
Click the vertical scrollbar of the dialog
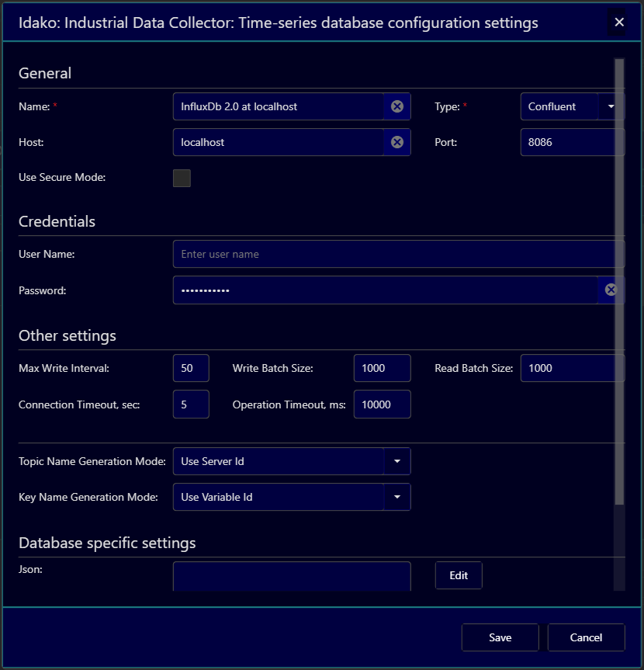pyautogui.click(x=618, y=279)
